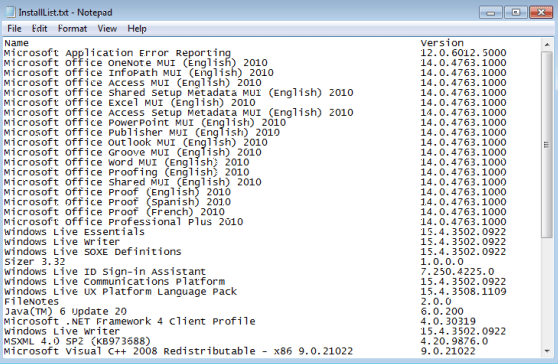Click version '1.0.0.0'

442,262
